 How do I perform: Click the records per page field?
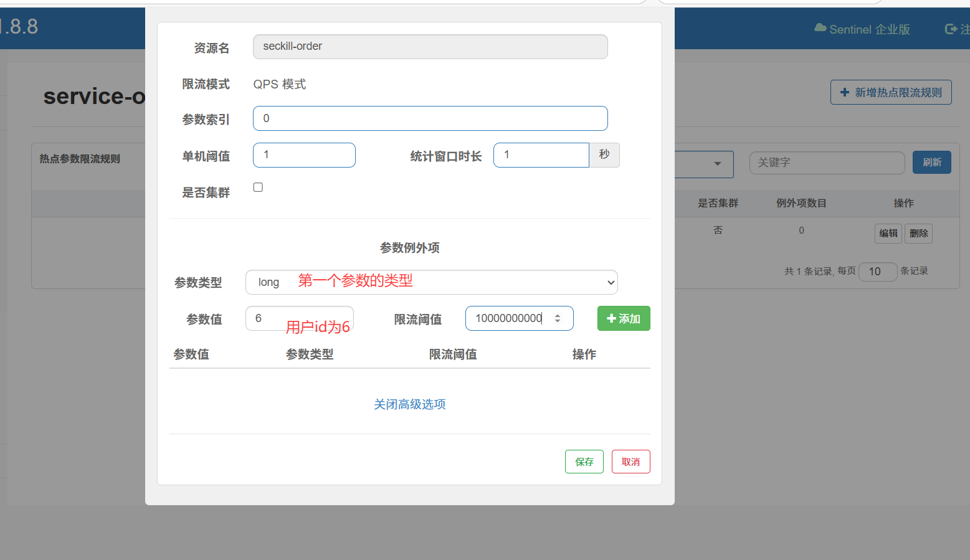click(877, 272)
